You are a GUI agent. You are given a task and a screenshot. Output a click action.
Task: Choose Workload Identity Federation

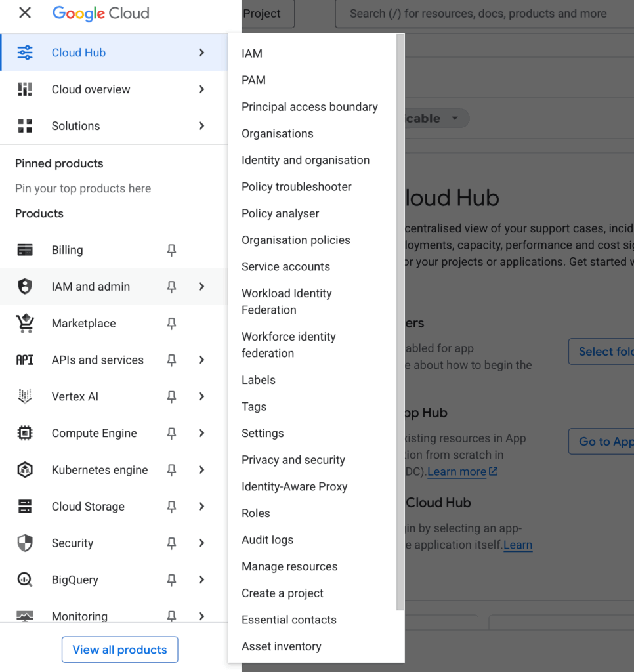(x=286, y=302)
